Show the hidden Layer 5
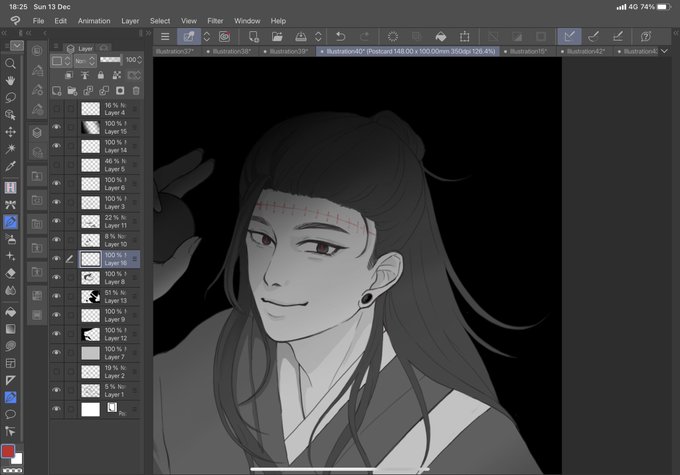 click(x=56, y=165)
